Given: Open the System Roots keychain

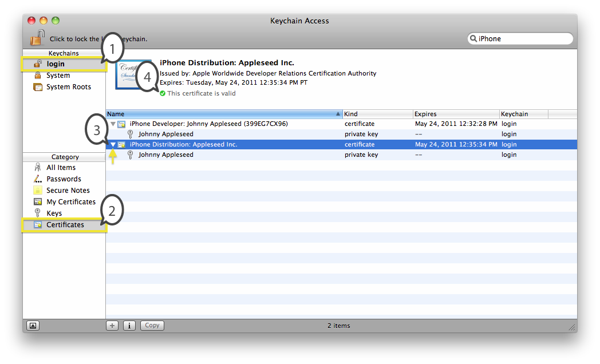Looking at the screenshot, I should click(x=68, y=87).
